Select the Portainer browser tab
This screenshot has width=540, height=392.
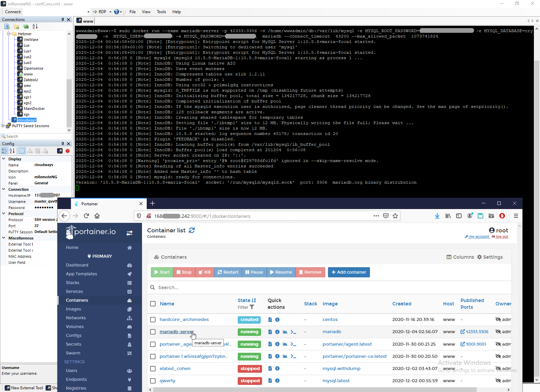coord(109,204)
